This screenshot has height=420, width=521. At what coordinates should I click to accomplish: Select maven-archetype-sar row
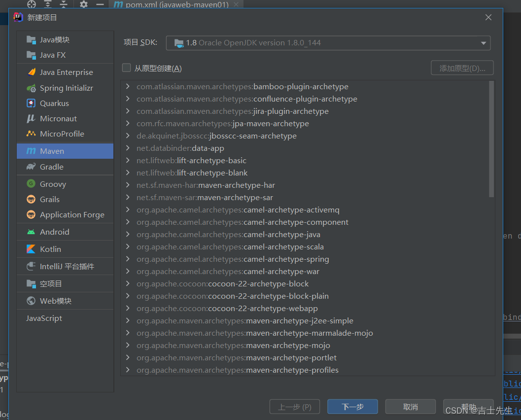[306, 197]
